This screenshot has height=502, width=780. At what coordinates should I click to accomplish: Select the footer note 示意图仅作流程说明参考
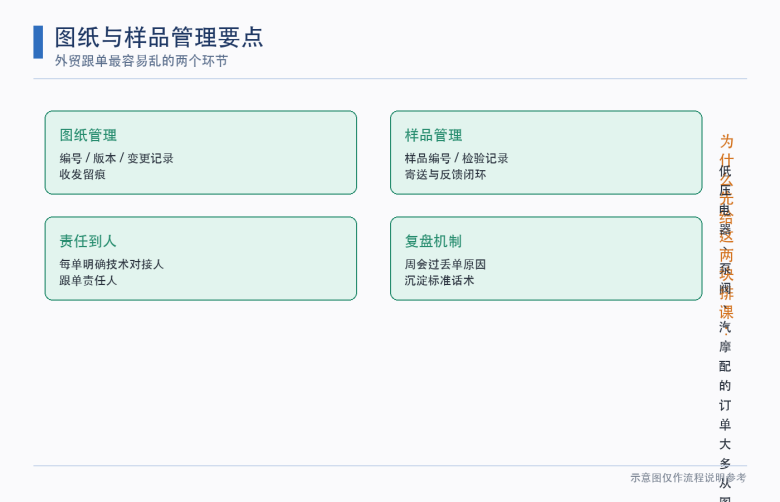pyautogui.click(x=688, y=478)
